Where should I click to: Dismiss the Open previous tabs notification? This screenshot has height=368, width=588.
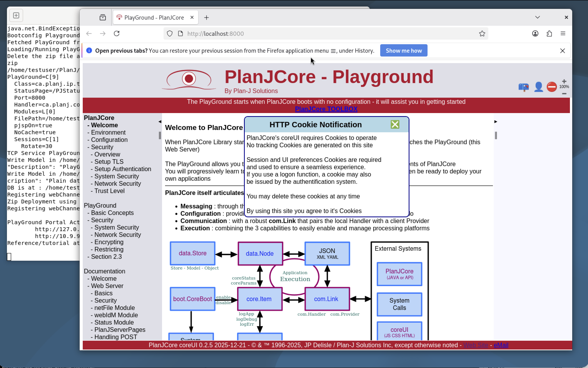click(562, 51)
